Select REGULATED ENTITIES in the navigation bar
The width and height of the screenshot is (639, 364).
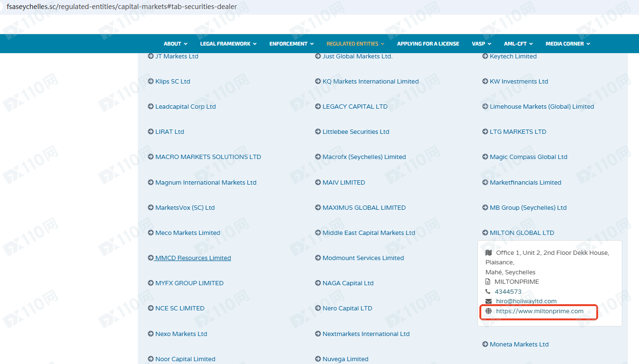click(x=355, y=44)
